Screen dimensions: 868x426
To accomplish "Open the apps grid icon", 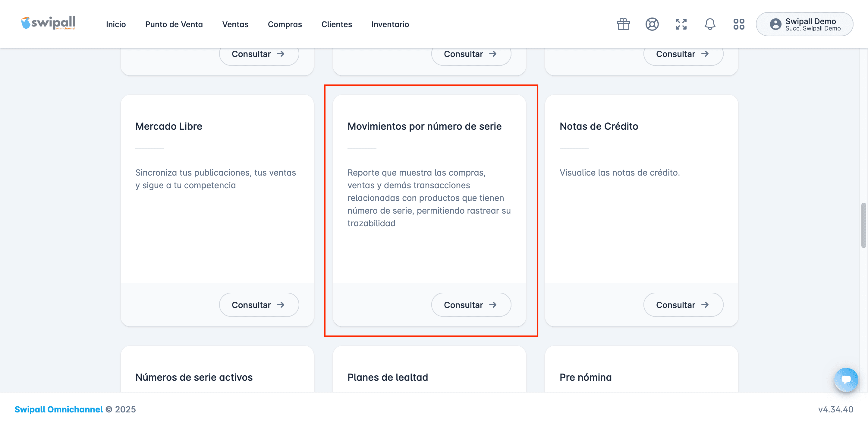I will tap(739, 24).
